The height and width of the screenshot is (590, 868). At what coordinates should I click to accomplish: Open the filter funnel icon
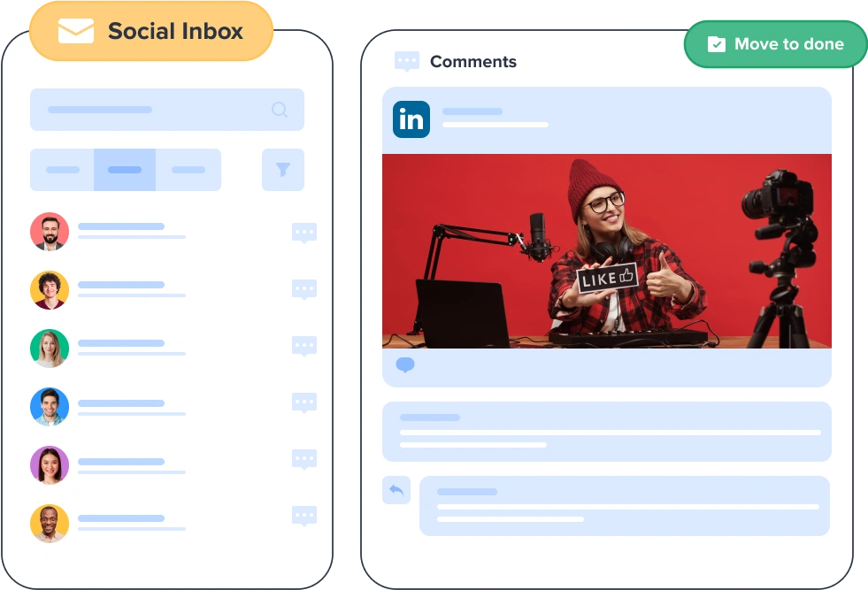tap(282, 169)
